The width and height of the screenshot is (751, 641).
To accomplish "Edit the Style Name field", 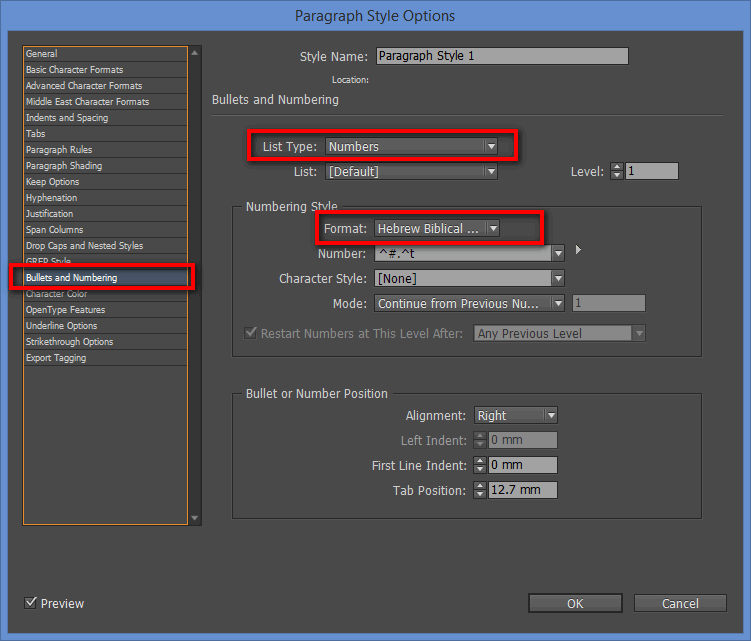I will tap(502, 56).
